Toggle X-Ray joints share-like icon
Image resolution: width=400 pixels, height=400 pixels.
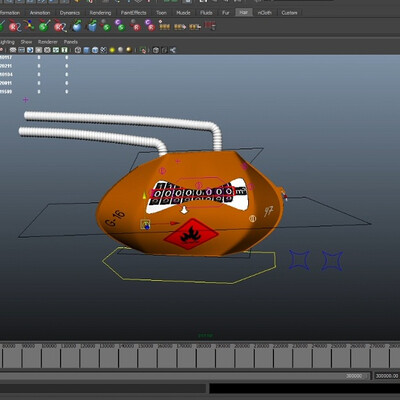point(173,50)
